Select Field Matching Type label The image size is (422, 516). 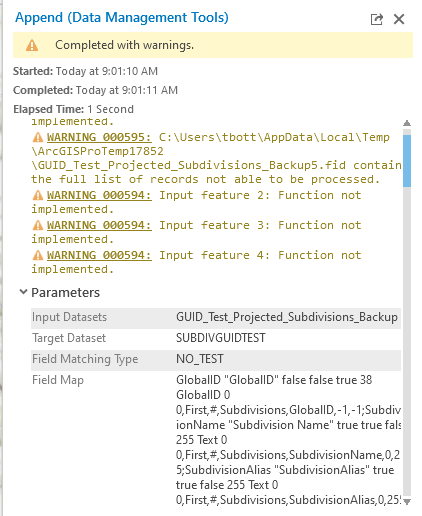[85, 359]
